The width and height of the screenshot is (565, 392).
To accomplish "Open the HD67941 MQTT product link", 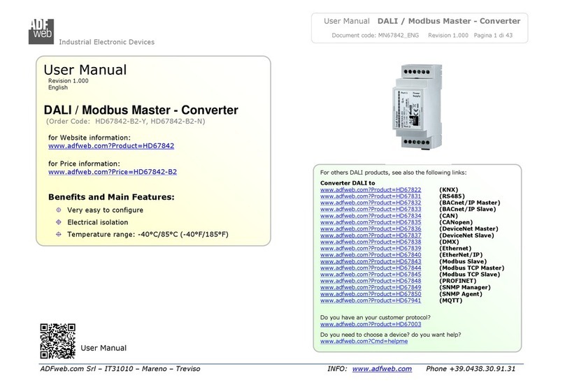I will [371, 300].
